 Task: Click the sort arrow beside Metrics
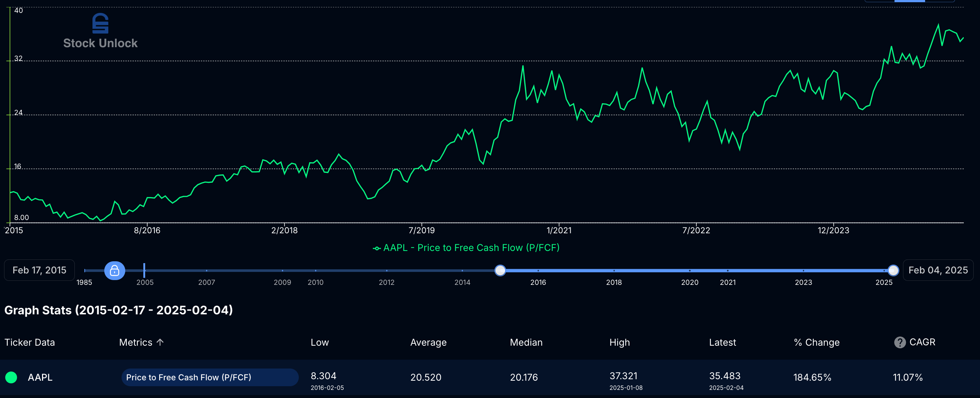pyautogui.click(x=160, y=342)
